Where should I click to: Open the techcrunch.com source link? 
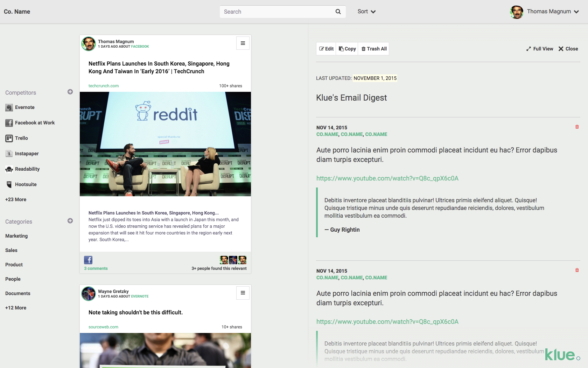click(104, 86)
